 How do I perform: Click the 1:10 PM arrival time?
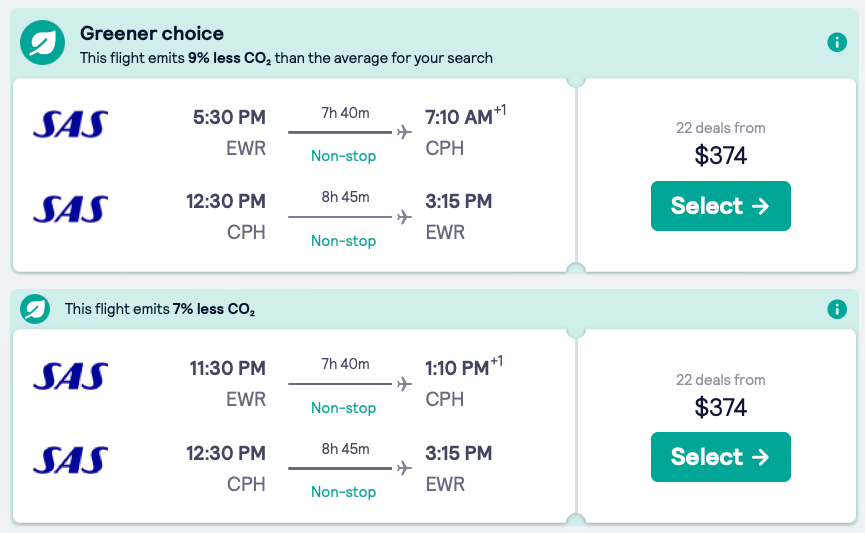[457, 369]
